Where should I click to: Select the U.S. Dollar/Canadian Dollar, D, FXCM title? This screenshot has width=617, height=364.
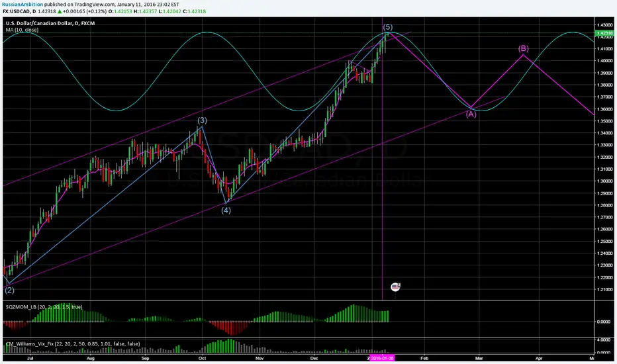[50, 23]
